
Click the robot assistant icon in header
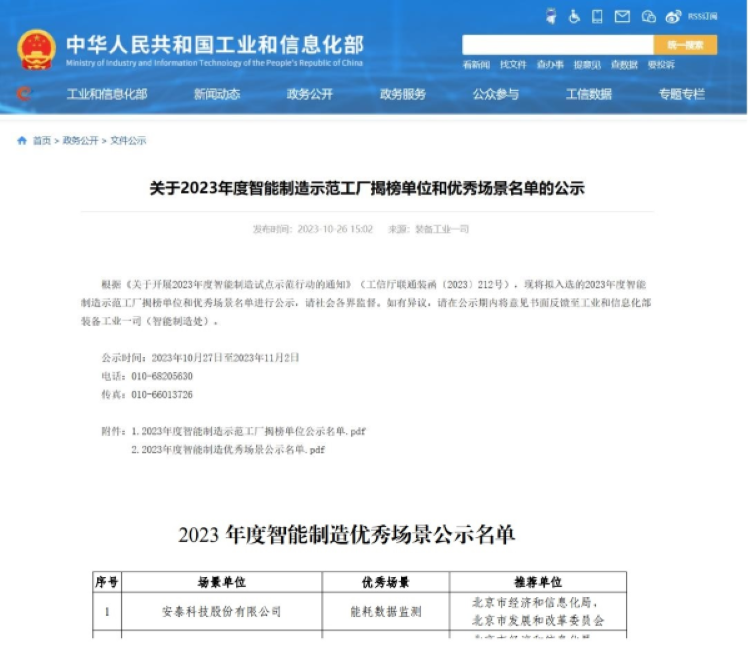(551, 16)
